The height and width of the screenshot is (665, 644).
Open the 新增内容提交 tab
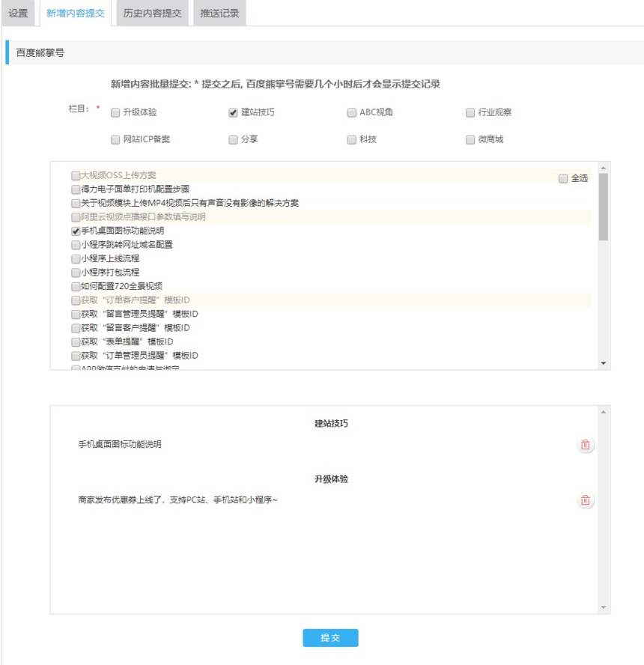click(76, 13)
